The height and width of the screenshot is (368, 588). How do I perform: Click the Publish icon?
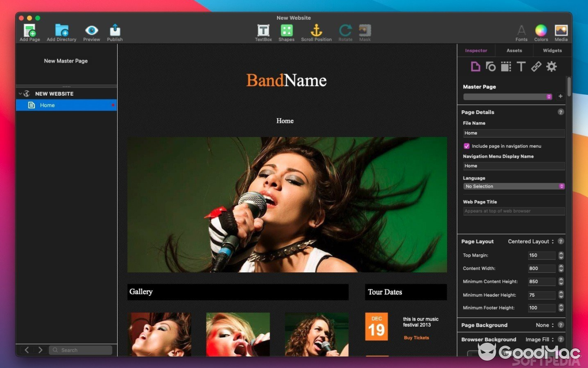click(115, 31)
